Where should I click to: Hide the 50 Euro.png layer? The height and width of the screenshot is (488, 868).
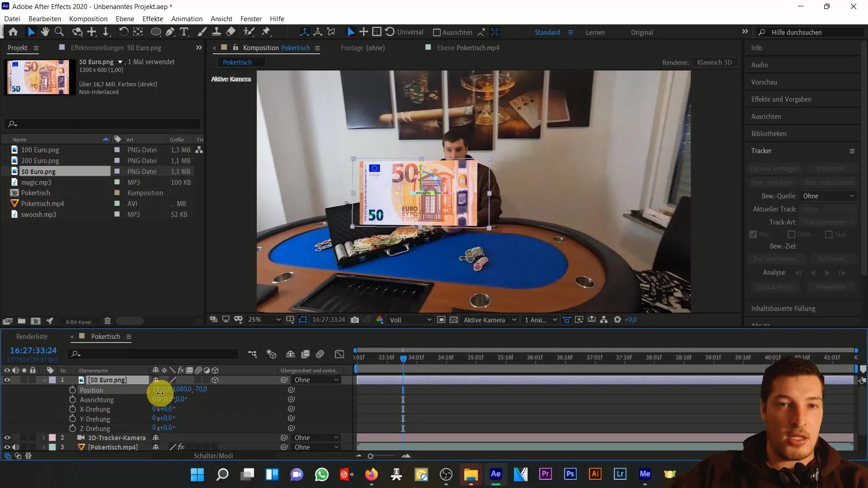(x=7, y=380)
